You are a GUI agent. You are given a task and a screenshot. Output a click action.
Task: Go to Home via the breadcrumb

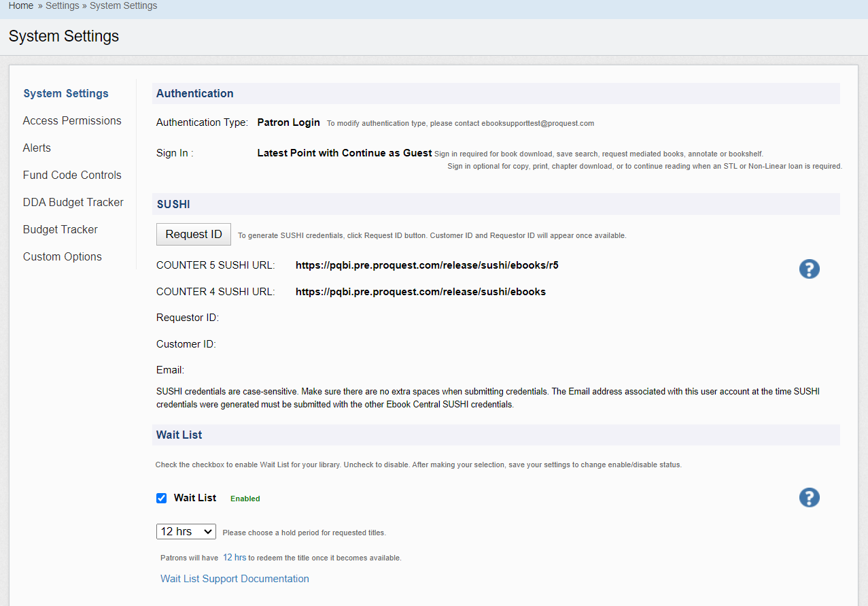[20, 5]
